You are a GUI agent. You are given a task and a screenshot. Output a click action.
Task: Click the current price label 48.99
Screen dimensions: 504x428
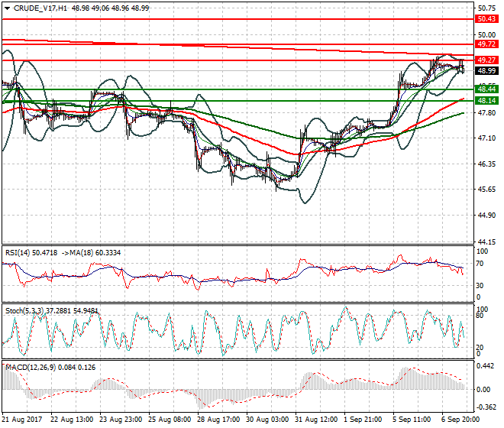486,71
